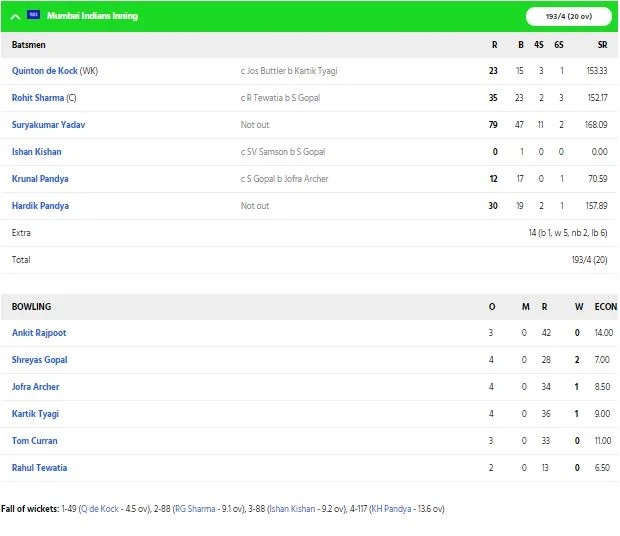Select Rahul Tewatia bowler link

coord(40,468)
